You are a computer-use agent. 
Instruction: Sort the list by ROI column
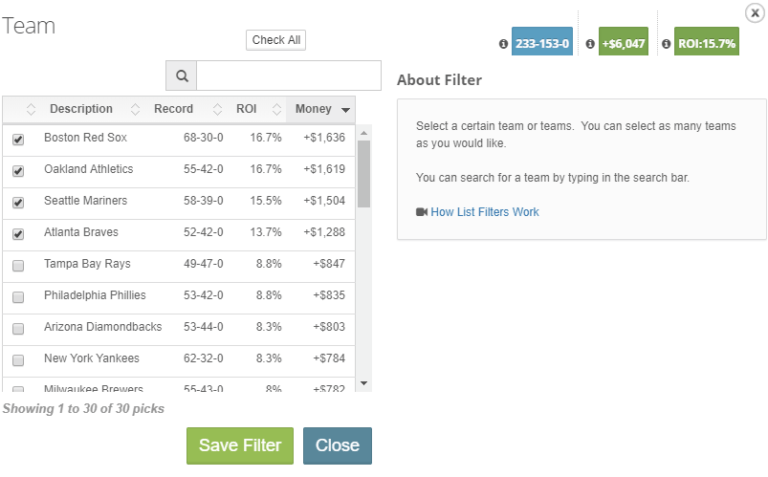[x=246, y=109]
